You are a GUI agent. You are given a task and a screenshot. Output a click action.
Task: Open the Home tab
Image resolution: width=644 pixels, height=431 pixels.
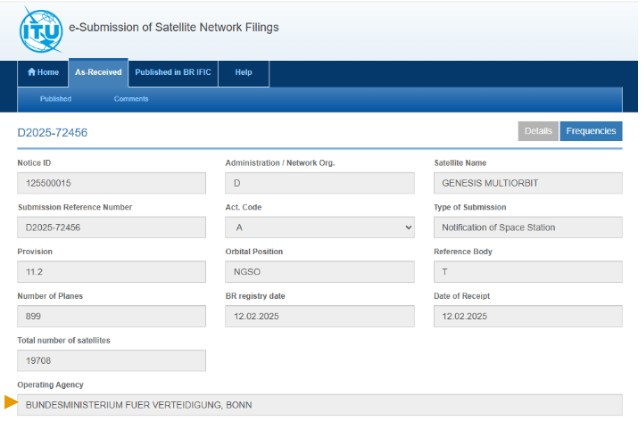point(43,72)
